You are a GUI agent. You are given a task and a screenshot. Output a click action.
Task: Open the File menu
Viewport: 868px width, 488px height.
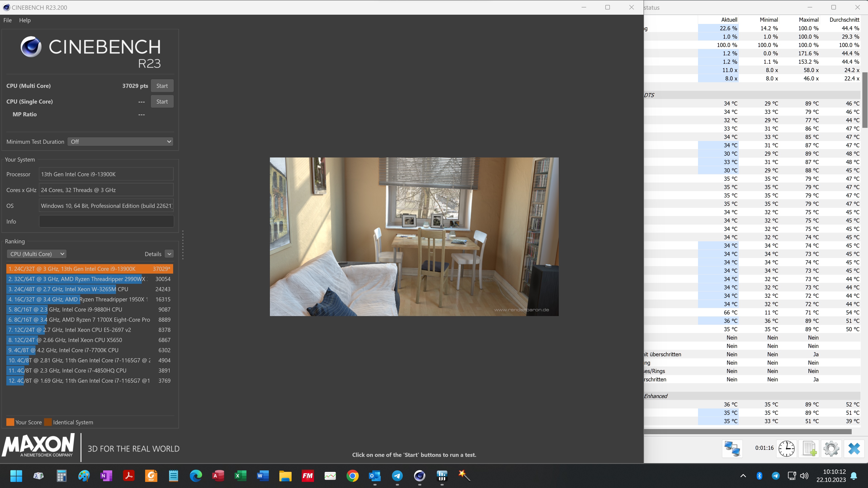tap(7, 20)
